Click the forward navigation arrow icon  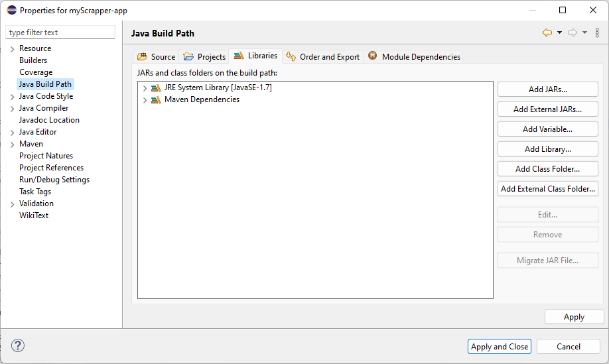point(572,32)
